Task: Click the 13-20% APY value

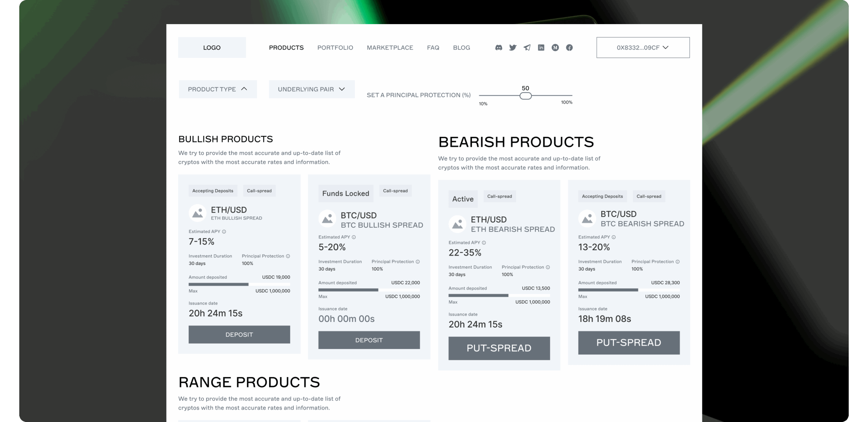Action: pos(594,247)
